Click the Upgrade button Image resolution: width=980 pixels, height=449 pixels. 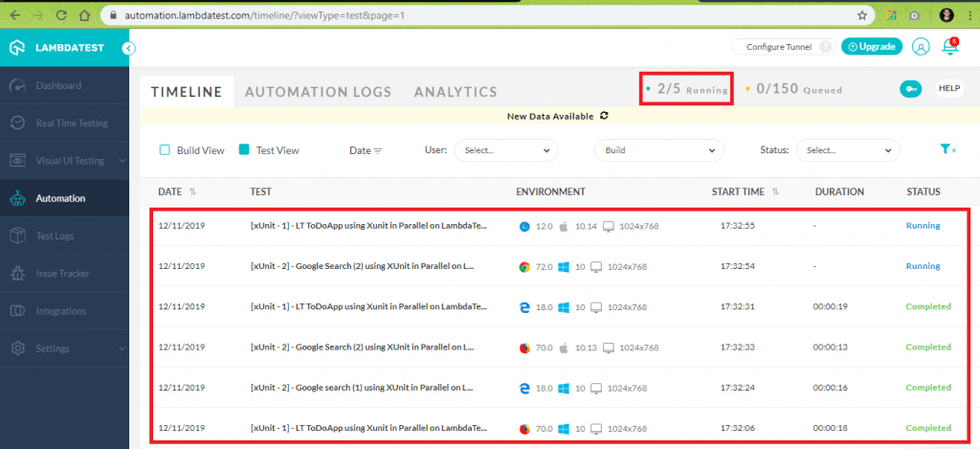870,47
